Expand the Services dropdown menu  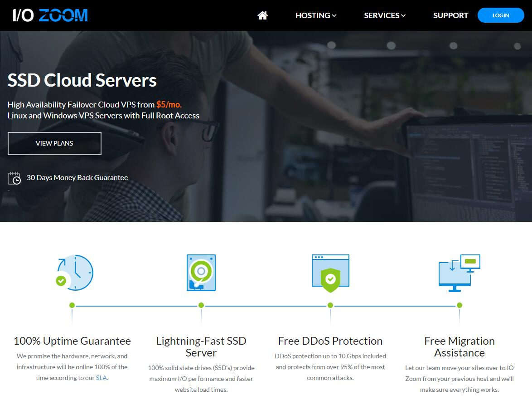(x=384, y=15)
